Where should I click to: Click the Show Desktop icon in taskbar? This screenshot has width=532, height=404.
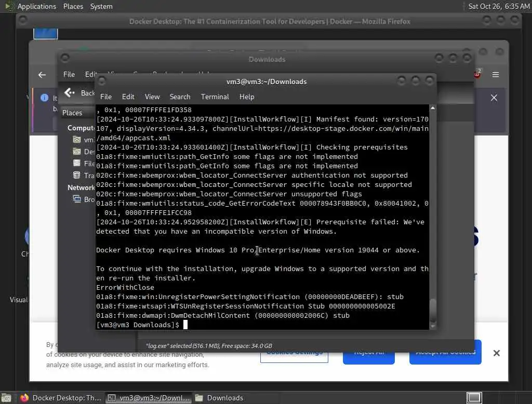tap(6, 398)
